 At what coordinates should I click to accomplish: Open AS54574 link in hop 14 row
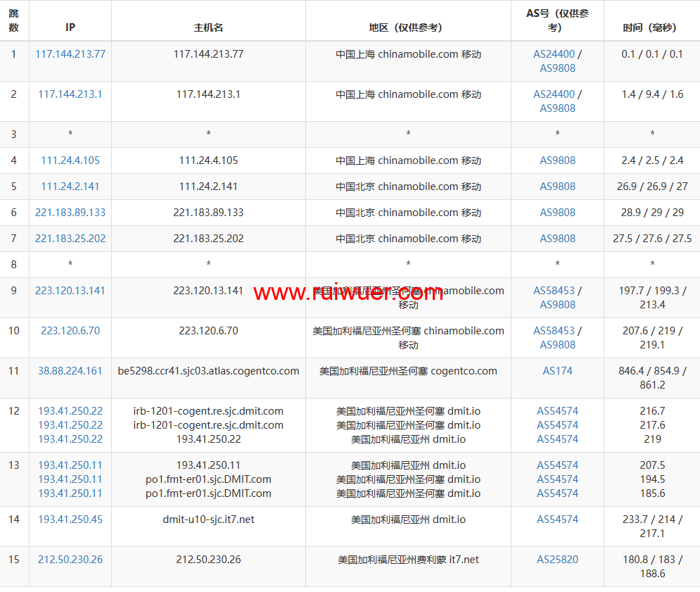tap(557, 519)
